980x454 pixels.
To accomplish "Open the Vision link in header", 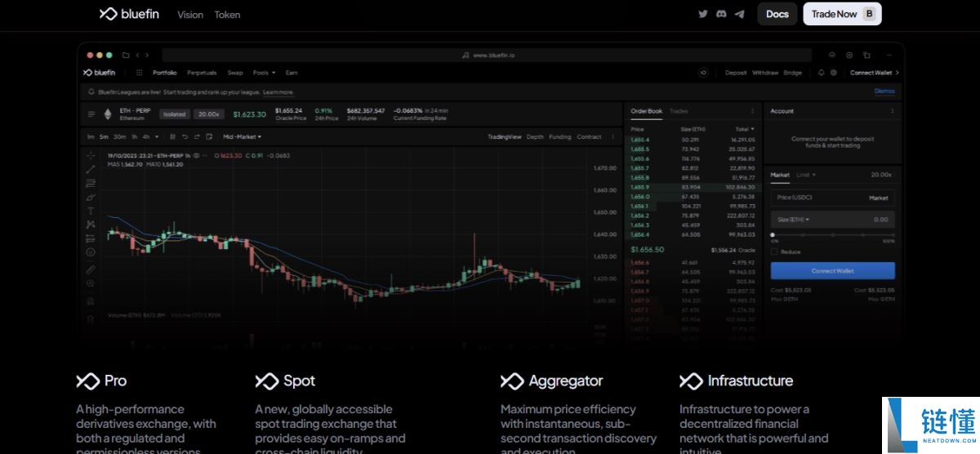I will pos(190,15).
